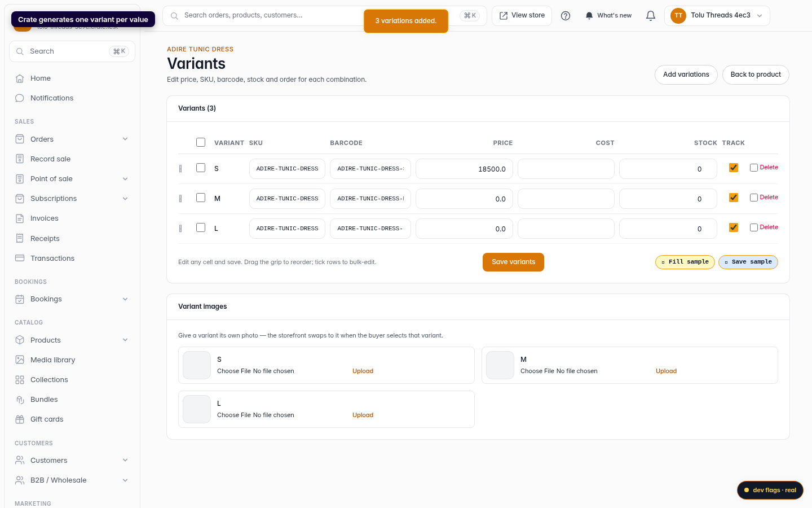Click the Receipts icon
The height and width of the screenshot is (508, 812).
(20, 239)
